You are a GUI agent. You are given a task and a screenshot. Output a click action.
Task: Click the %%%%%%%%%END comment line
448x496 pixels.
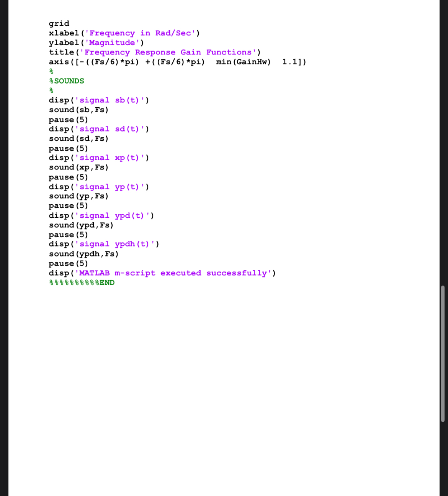point(82,282)
